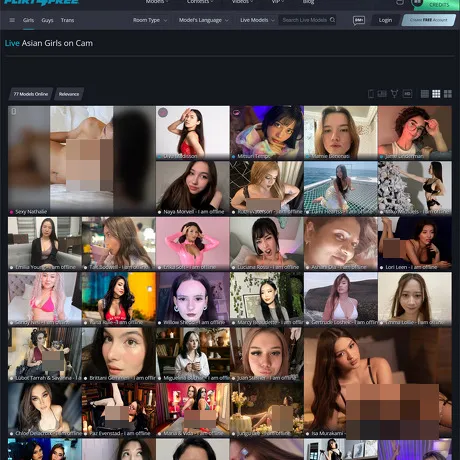Image resolution: width=460 pixels, height=460 pixels.
Task: Open the Emma Lollie thumbnail
Action: click(415, 299)
